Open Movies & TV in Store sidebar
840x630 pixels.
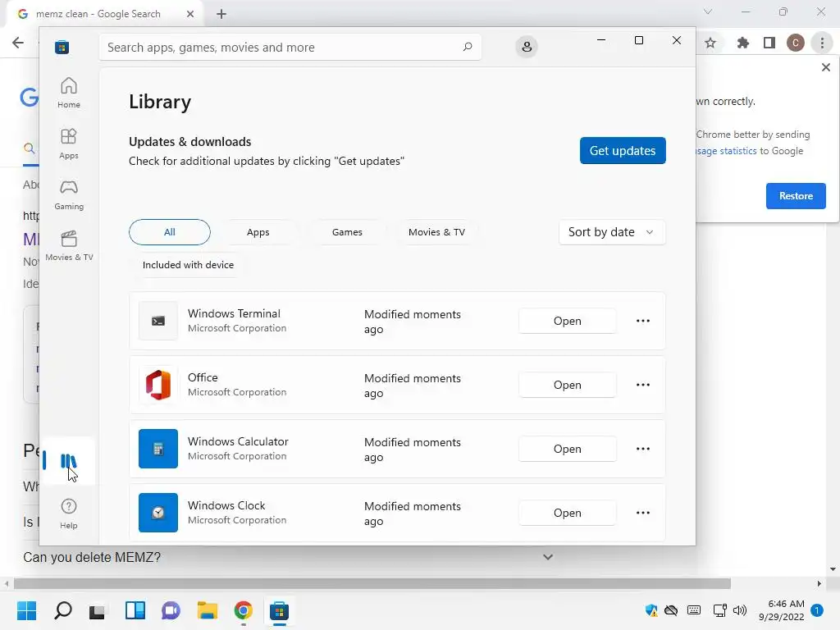click(69, 245)
